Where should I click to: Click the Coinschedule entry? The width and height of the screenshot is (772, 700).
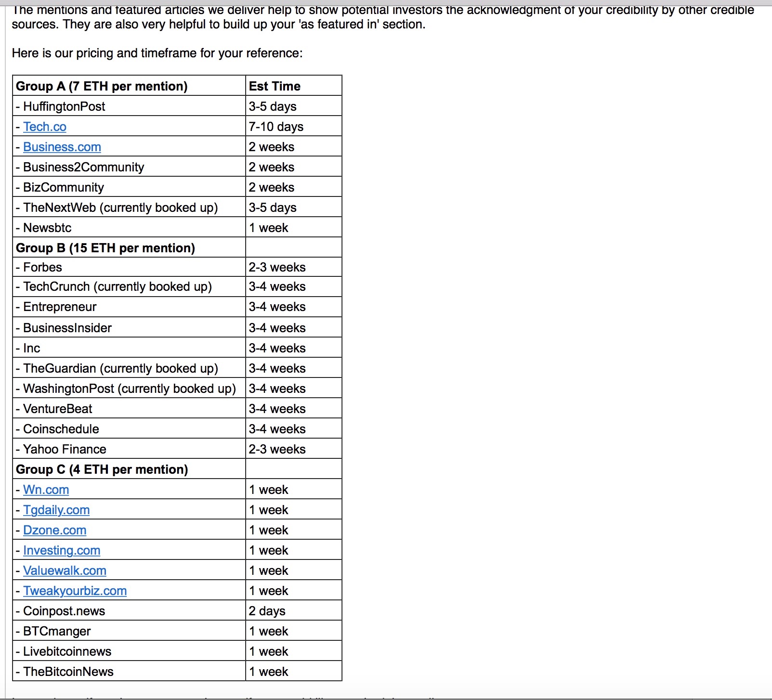[x=61, y=429]
